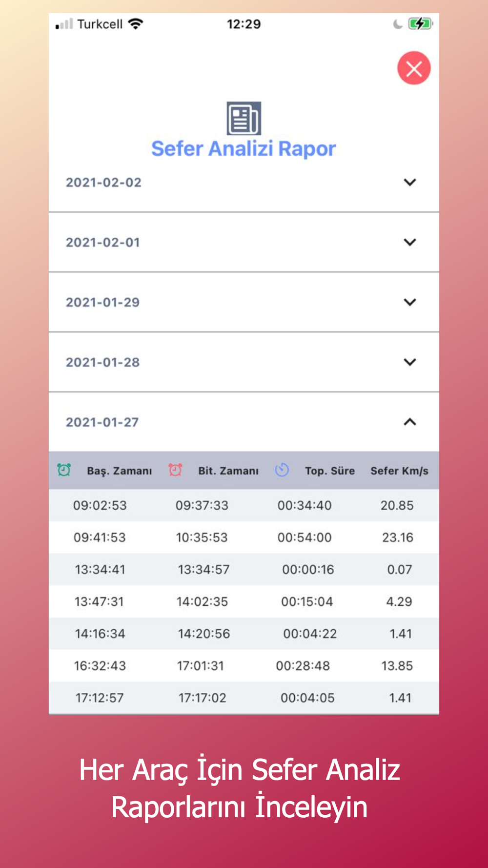Viewport: 488px width, 868px height.
Task: Click the green alarm clock icon by Baş. Zamanı
Action: click(x=64, y=470)
